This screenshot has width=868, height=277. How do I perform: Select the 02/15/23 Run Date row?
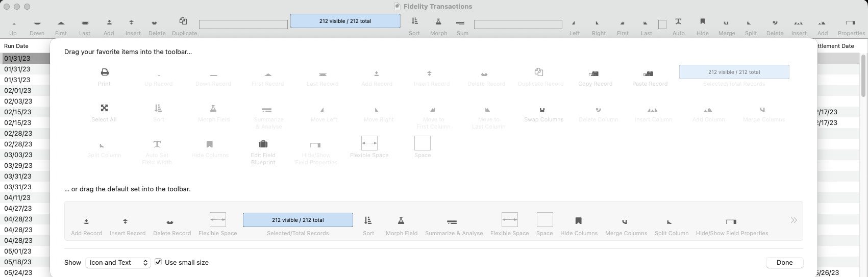(18, 112)
